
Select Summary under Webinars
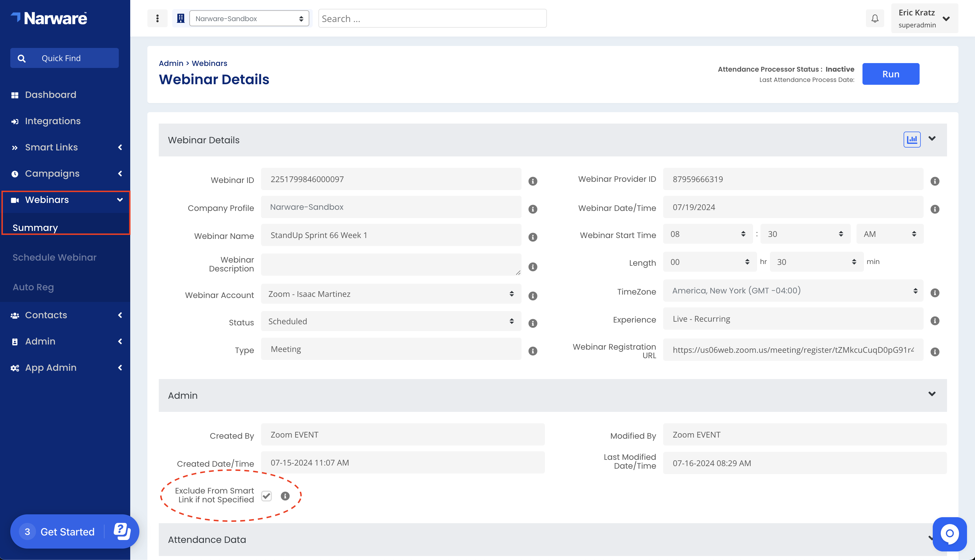pyautogui.click(x=35, y=228)
